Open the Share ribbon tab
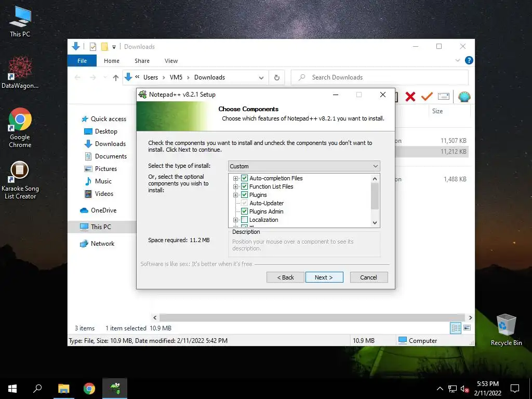Screen dimensions: 532x399 pyautogui.click(x=142, y=61)
